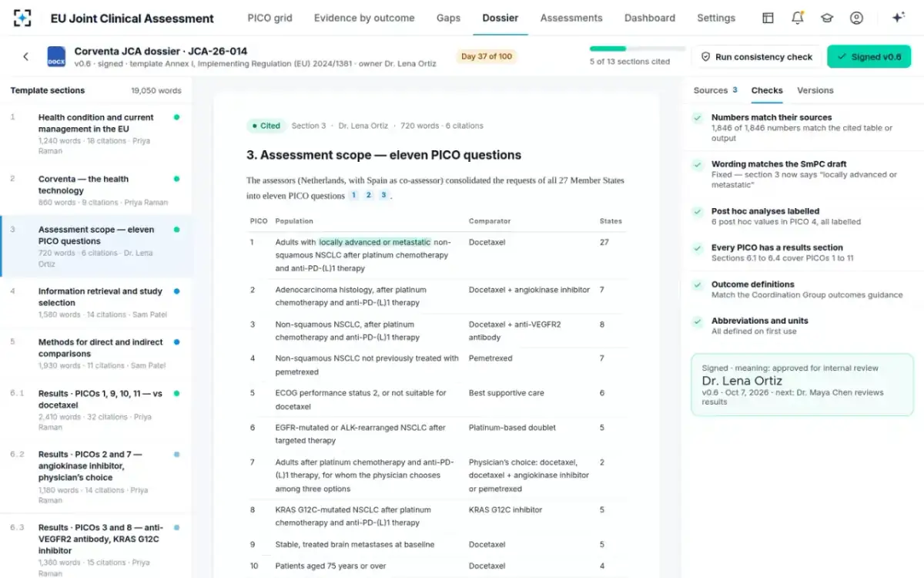Open the Dashboard tab
Image resolution: width=924 pixels, height=578 pixels.
(650, 18)
